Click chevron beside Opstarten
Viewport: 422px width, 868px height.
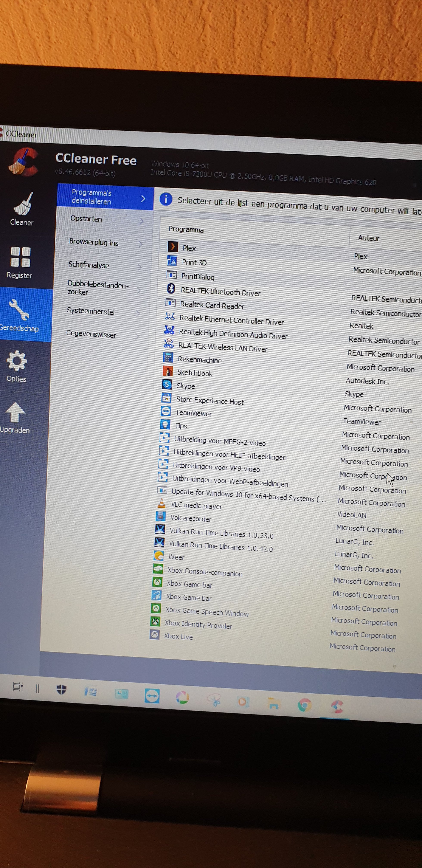(x=142, y=221)
